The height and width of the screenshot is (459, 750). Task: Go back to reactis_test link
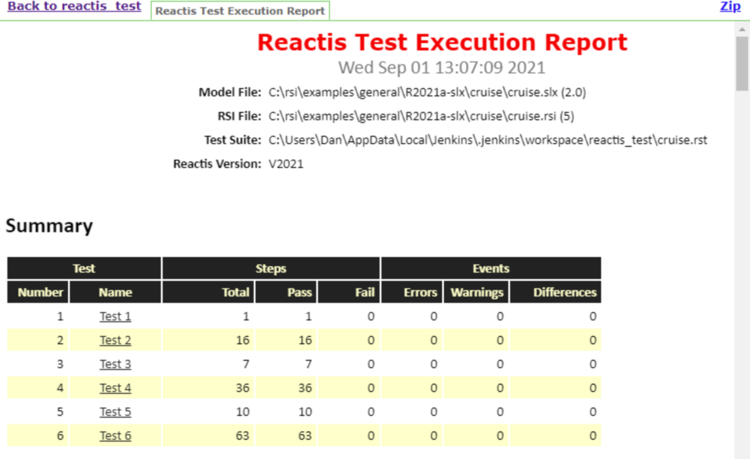point(74,6)
